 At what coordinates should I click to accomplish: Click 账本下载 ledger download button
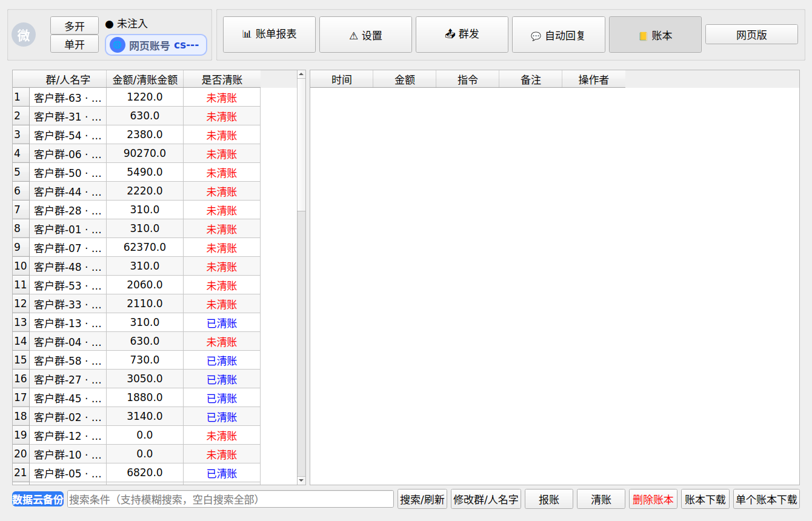click(x=705, y=499)
